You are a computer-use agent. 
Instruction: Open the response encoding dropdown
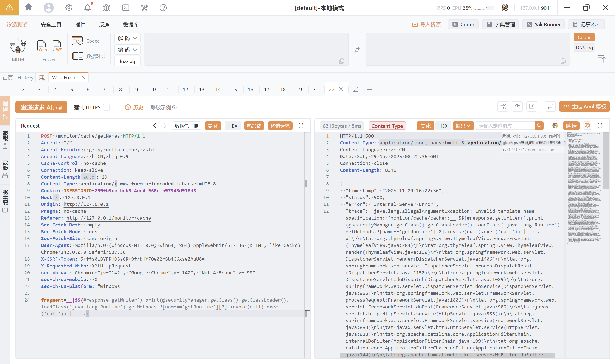point(463,126)
